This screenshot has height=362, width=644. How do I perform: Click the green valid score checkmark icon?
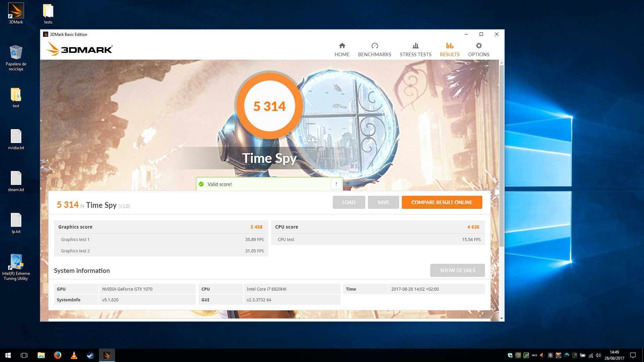[x=201, y=184]
